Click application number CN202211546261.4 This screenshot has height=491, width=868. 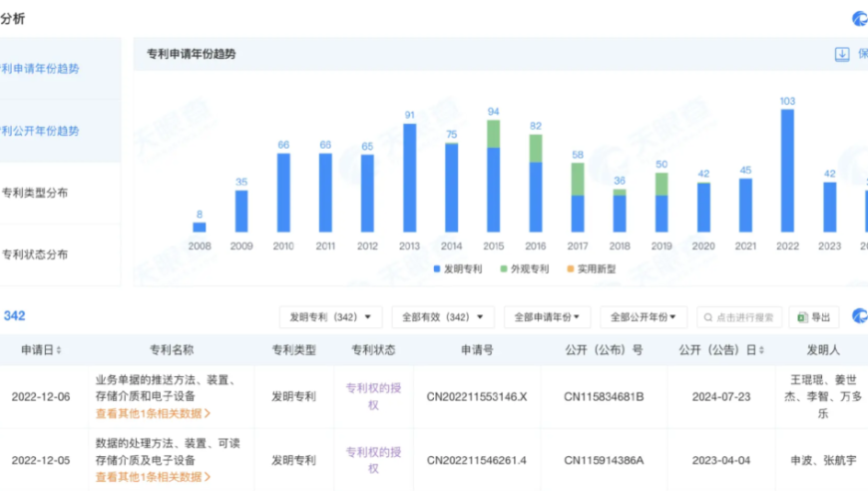[x=477, y=460]
